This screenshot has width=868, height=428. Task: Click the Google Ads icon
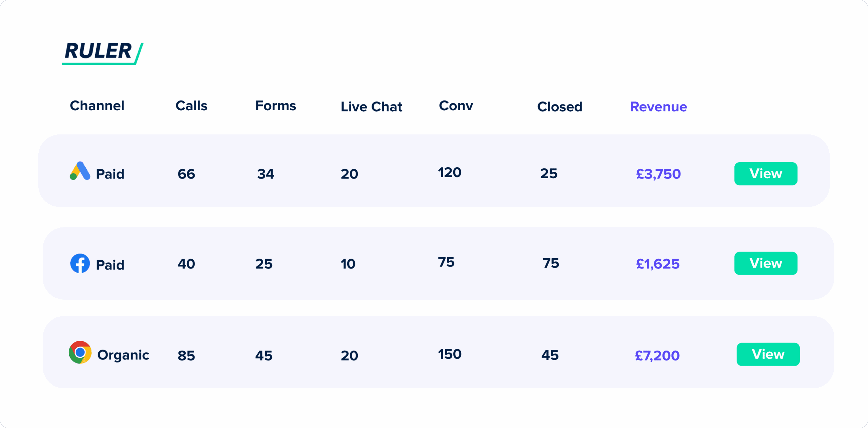tap(80, 171)
